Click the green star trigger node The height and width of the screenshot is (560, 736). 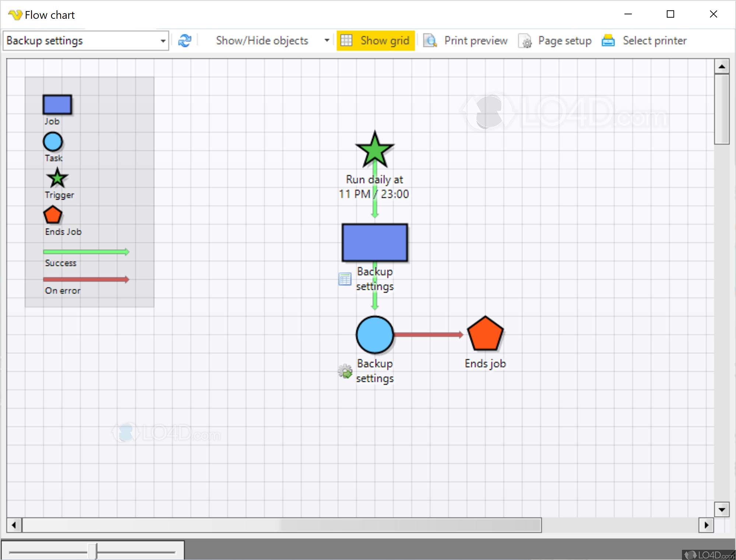tap(374, 150)
